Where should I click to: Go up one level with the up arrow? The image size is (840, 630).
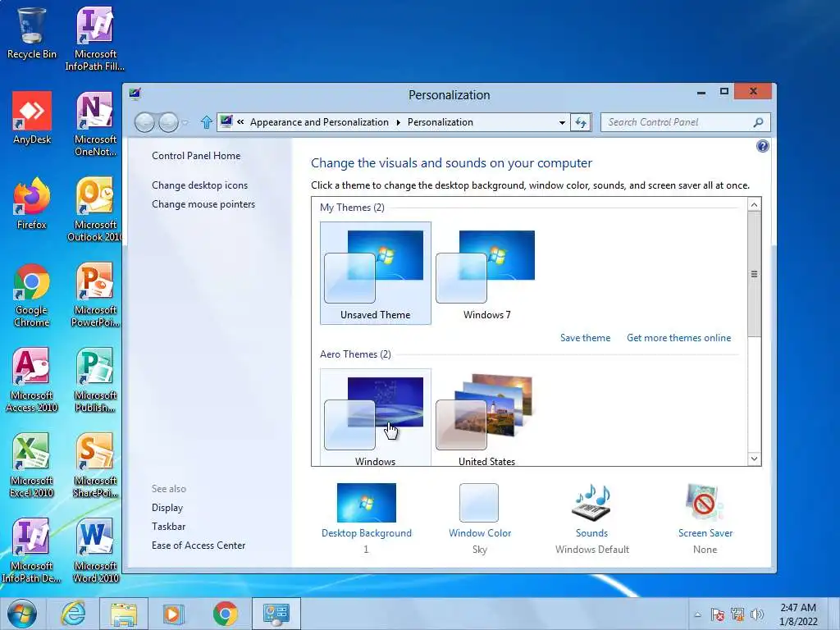206,122
